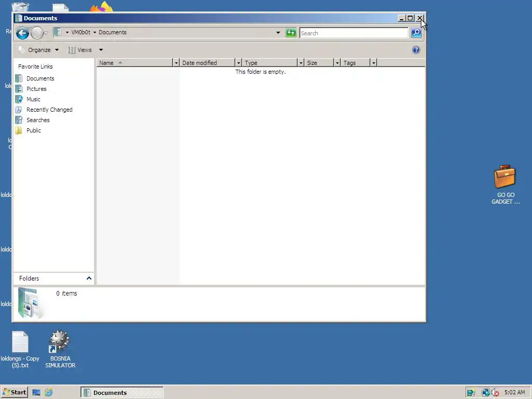Launch Internet Explorer from quick launch

(x=49, y=393)
